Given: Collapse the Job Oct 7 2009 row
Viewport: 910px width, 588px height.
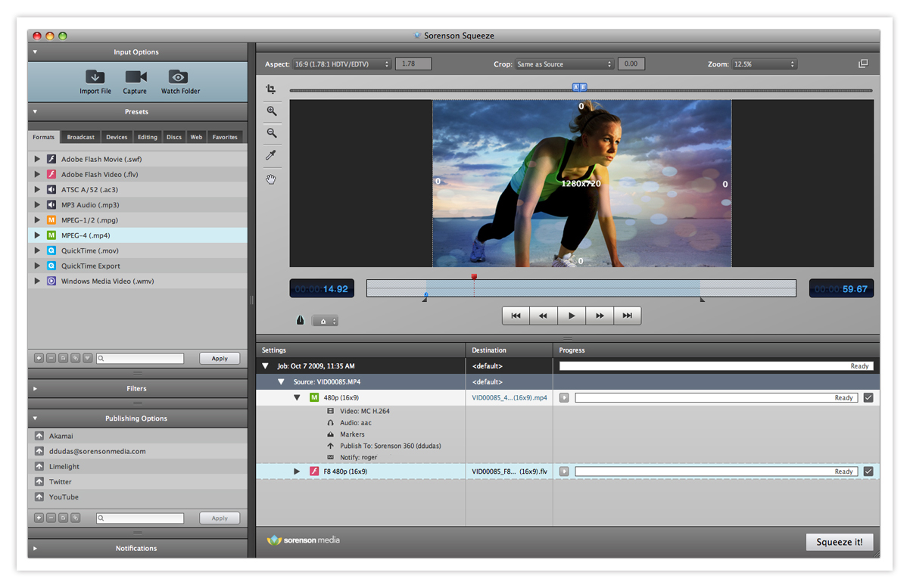Looking at the screenshot, I should [266, 366].
